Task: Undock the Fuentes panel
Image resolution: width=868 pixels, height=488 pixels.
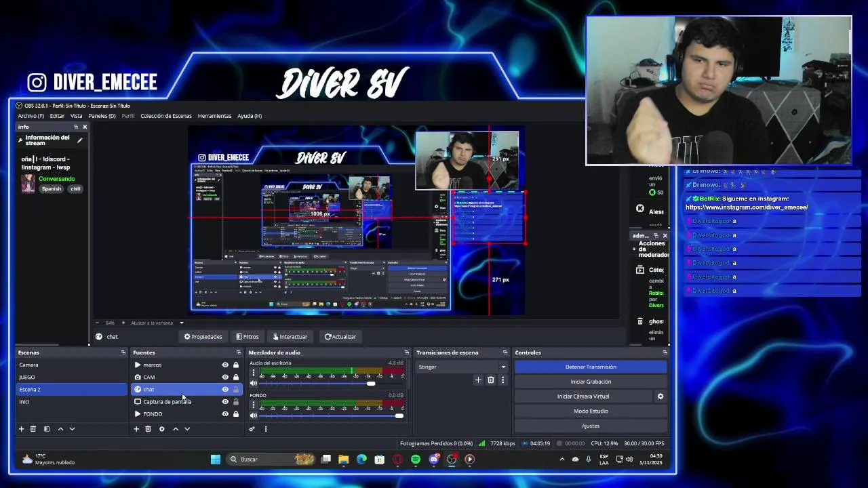Action: pos(238,352)
